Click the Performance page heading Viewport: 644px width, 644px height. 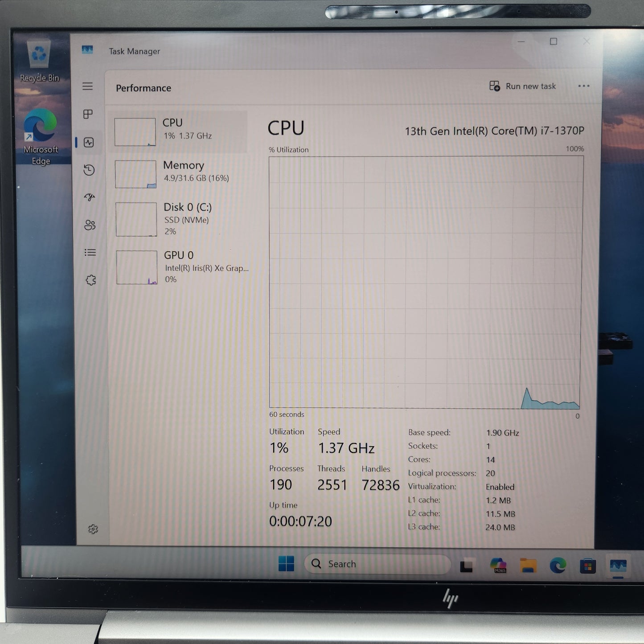tap(144, 88)
